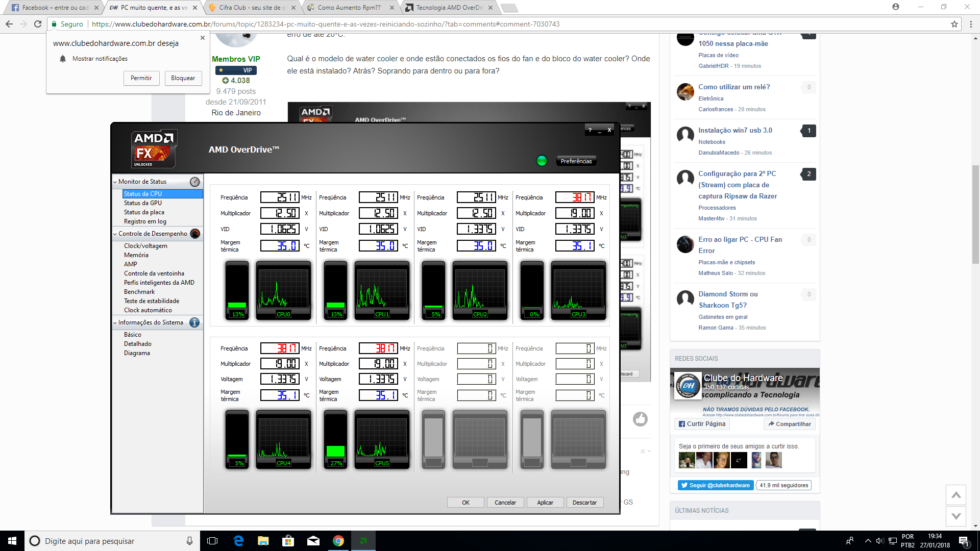980x551 pixels.
Task: Open Task View on the taskbar
Action: 212,541
